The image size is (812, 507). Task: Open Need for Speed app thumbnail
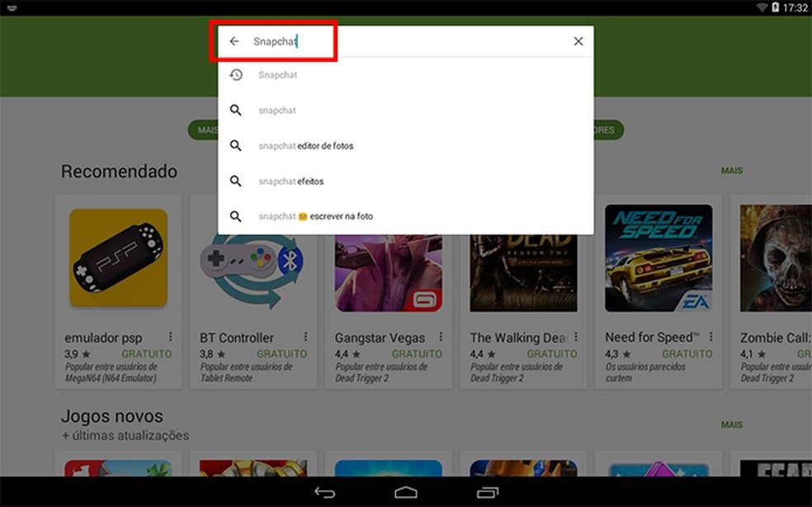(659, 258)
